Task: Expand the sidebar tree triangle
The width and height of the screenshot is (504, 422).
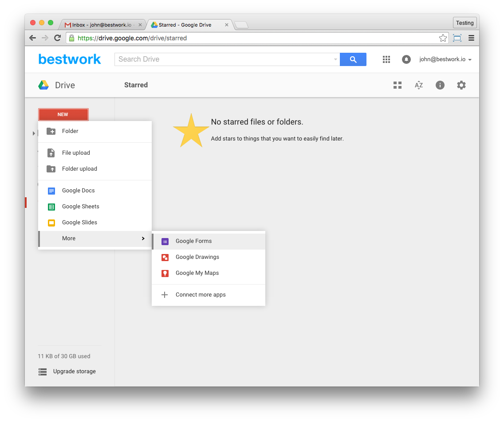Action: 34,133
